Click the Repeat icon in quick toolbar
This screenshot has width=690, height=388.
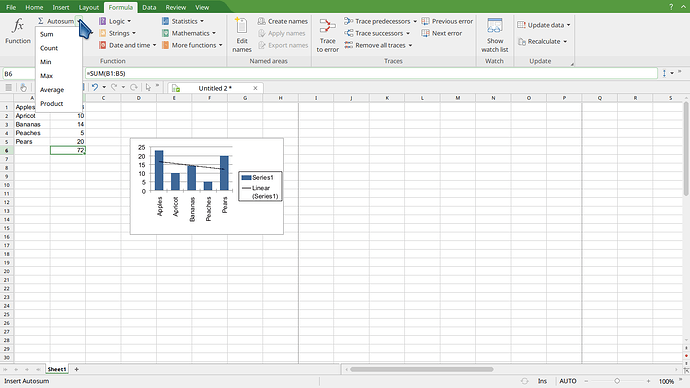[x=134, y=88]
